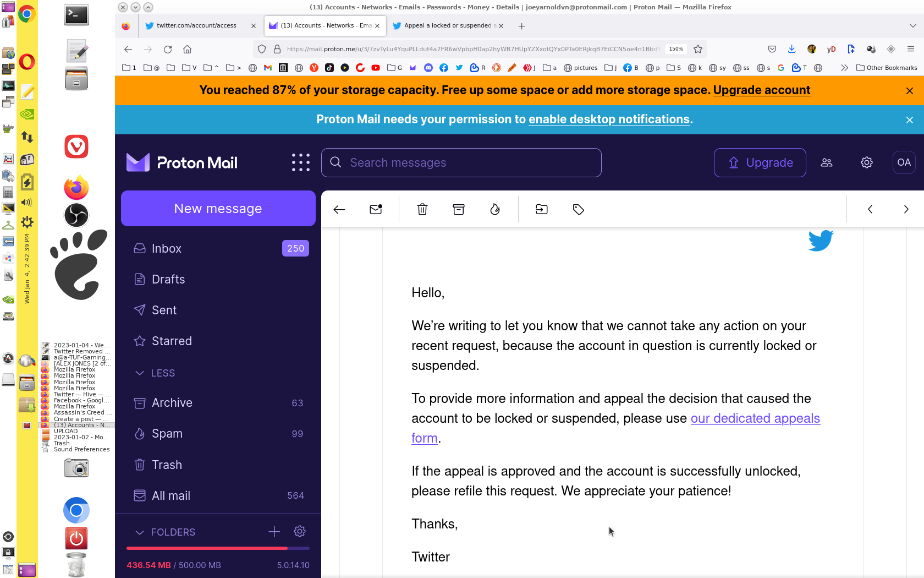Open a new Firefox tab
Viewport: 924px width, 578px height.
click(x=521, y=26)
